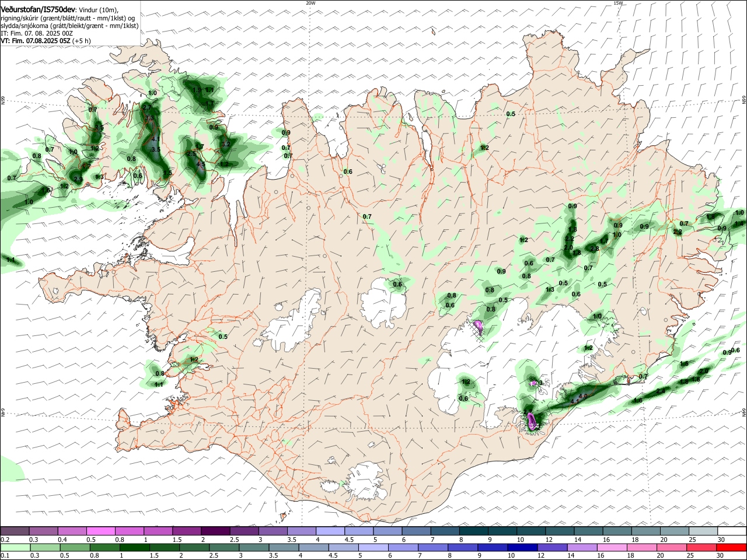Image resolution: width=747 pixels, height=560 pixels.
Task: Click the 15W longitude label
Action: 618,3
